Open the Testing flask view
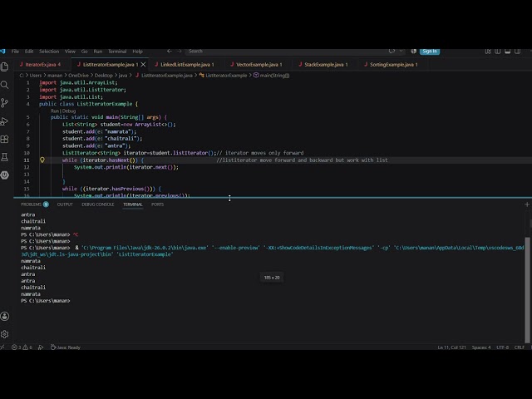Image resolution: width=532 pixels, height=399 pixels. [5, 157]
